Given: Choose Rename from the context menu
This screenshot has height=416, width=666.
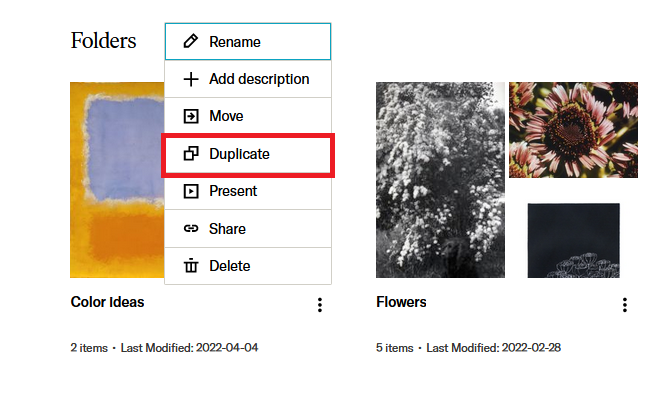Looking at the screenshot, I should [x=248, y=42].
